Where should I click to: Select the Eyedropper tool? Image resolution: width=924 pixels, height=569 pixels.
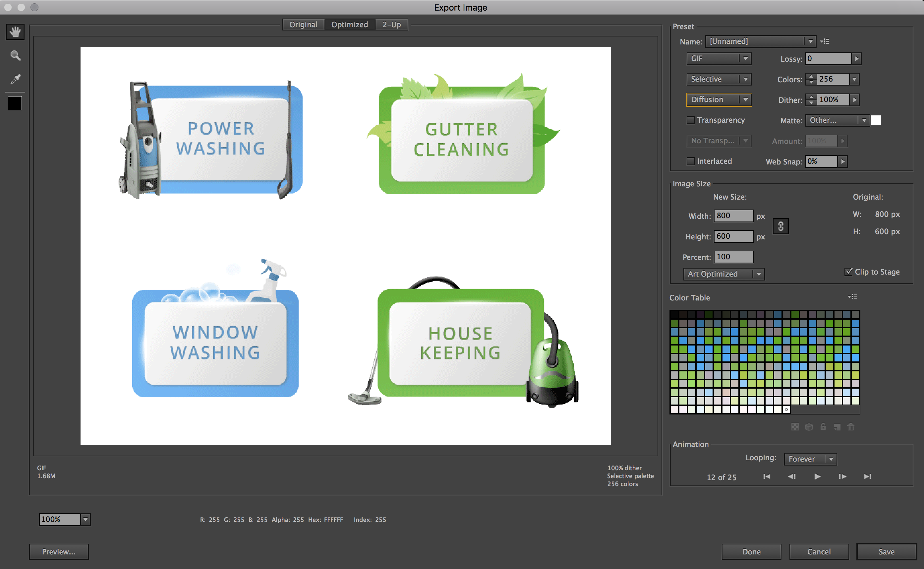(16, 79)
